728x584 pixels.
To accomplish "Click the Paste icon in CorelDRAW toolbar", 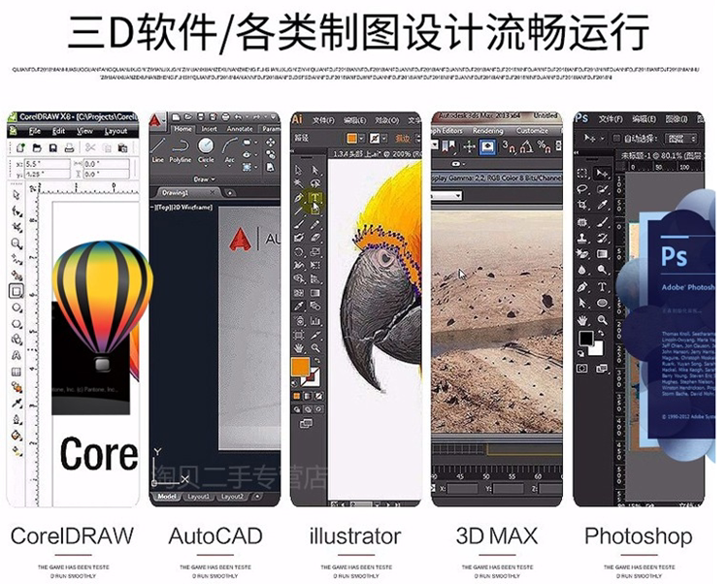I will pos(122,148).
